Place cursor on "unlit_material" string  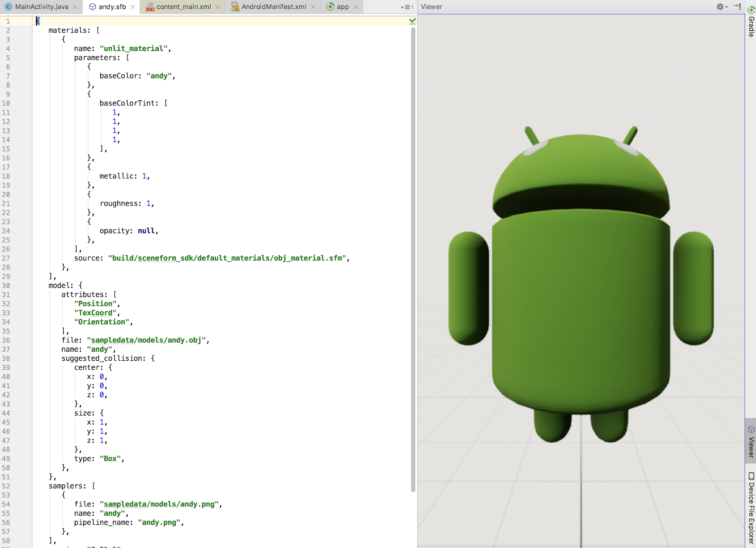134,48
